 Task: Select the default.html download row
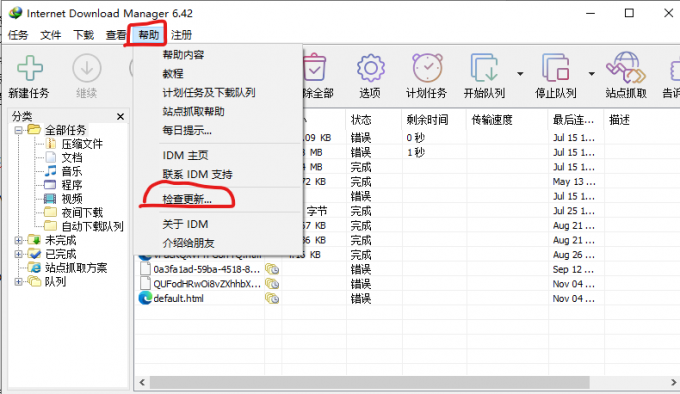tap(407, 299)
